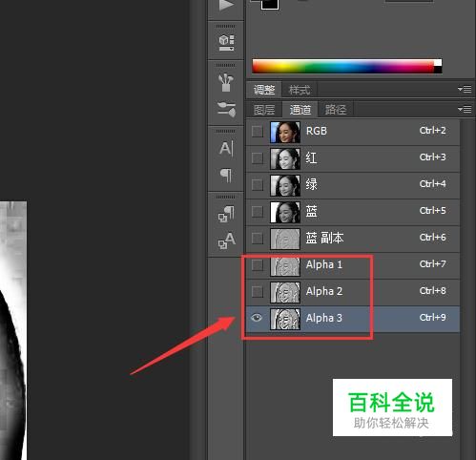The height and width of the screenshot is (460, 476).
Task: Switch to the 调整 tab
Action: (x=264, y=90)
